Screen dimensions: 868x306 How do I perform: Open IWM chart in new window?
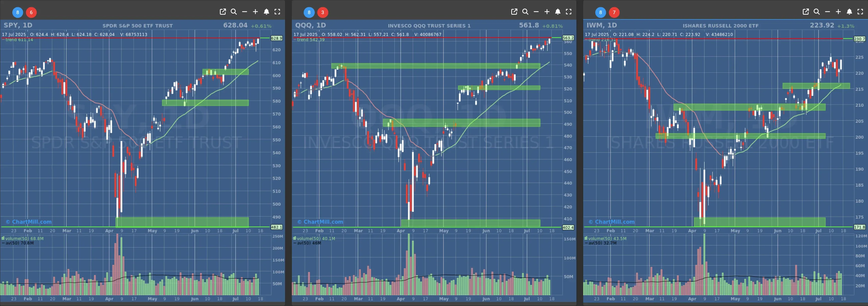[x=806, y=12]
